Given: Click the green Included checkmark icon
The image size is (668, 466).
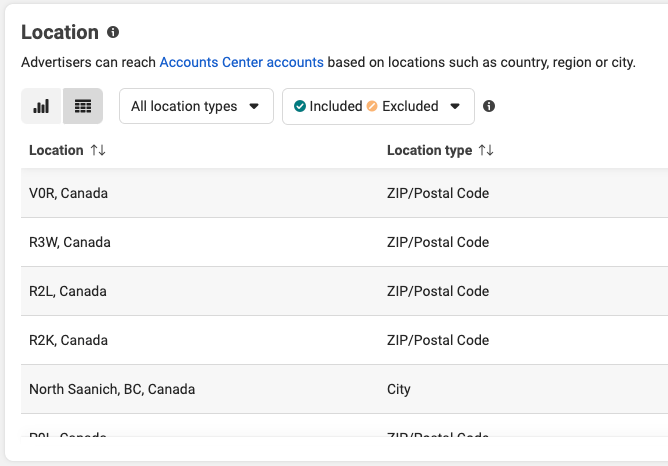Looking at the screenshot, I should click(x=300, y=106).
